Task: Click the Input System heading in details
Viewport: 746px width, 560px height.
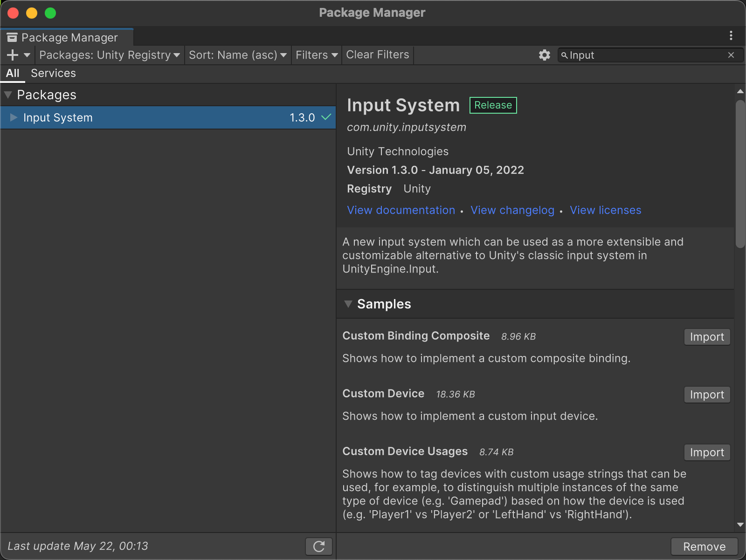Action: [x=403, y=105]
